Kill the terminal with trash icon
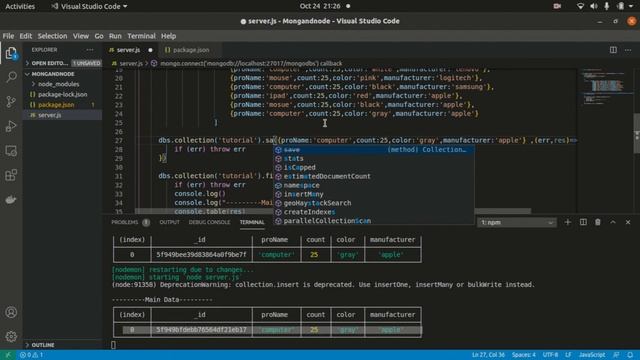Screen dimensions: 640x360 point(598,222)
